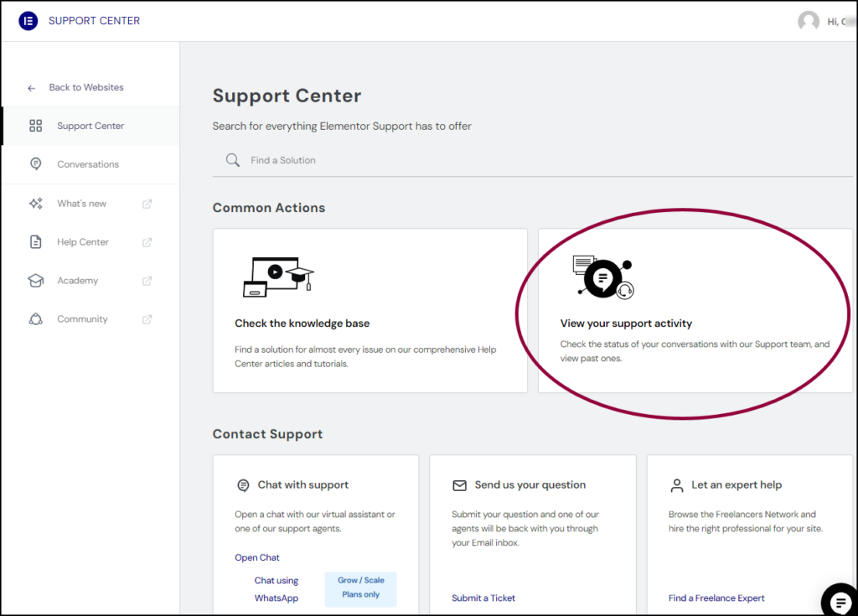Click the external link icon beside Academy
Viewport: 858px width, 616px height.
click(147, 280)
